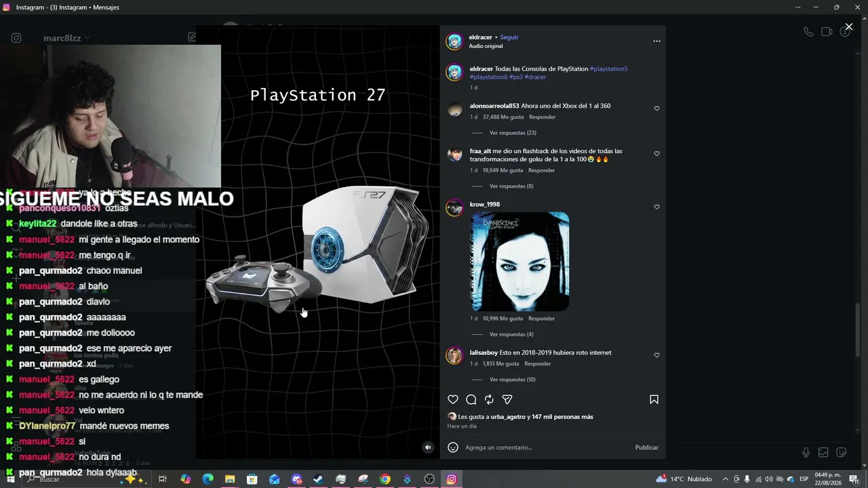Open the eldracer profile picture in the post header
Image resolution: width=868 pixels, height=488 pixels.
pos(454,41)
